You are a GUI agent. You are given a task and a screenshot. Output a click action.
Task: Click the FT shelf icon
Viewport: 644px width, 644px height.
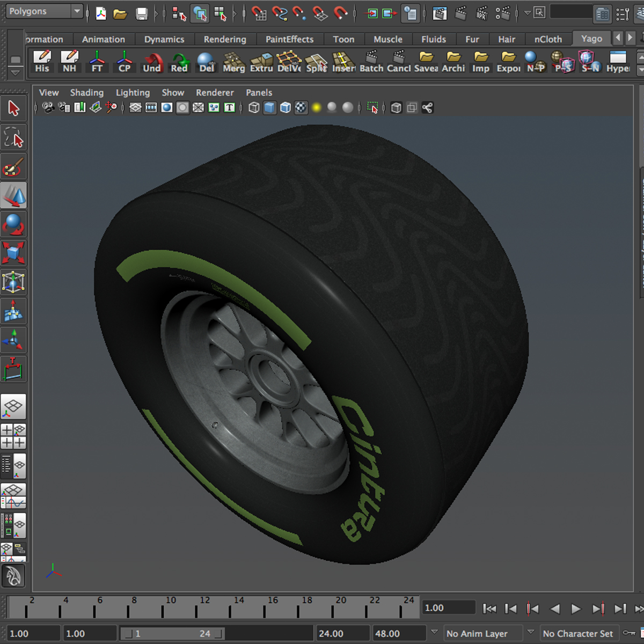point(97,62)
